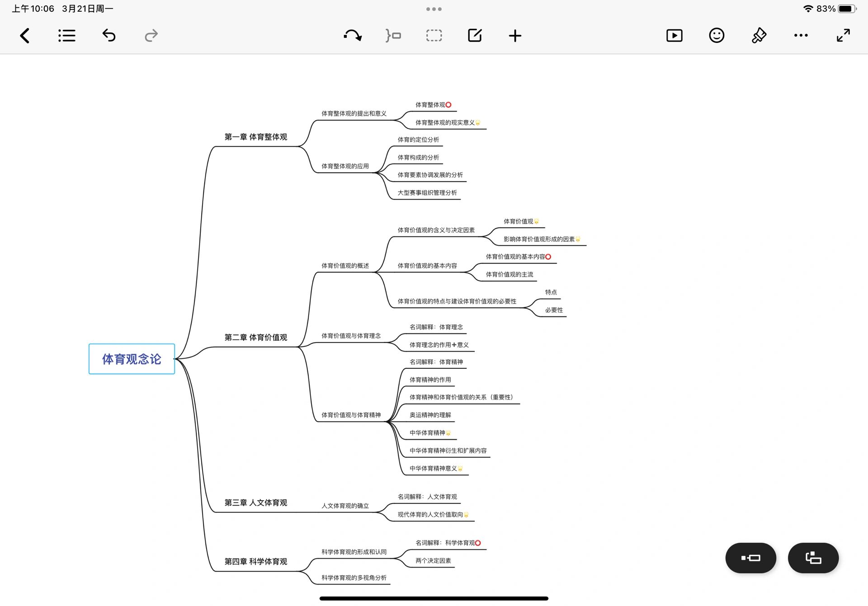Open the outline list view

point(67,36)
